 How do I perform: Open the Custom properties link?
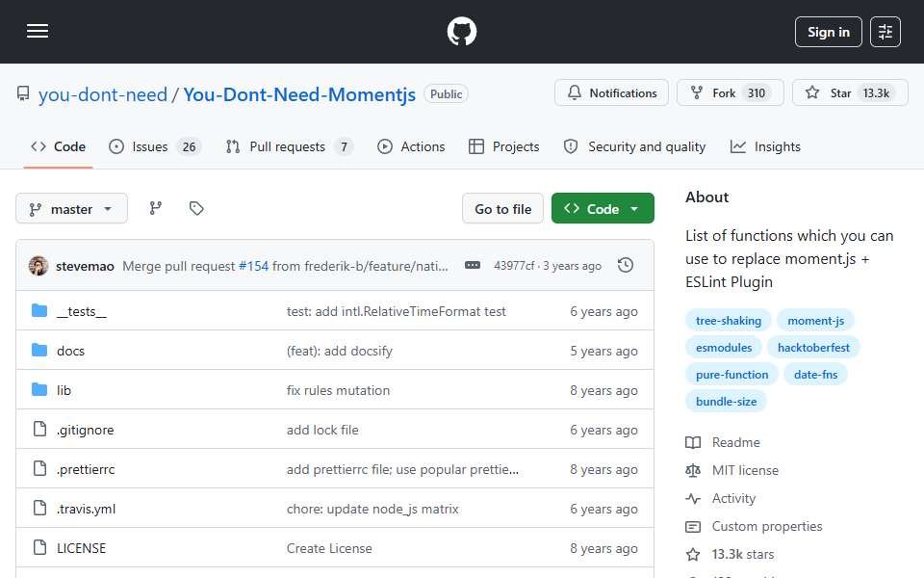coord(755,527)
